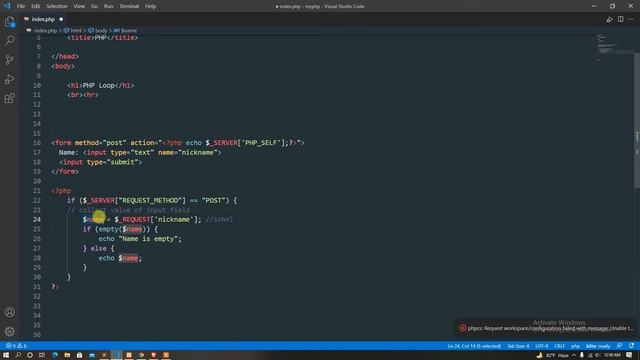Click the Windows taskbar search icon
This screenshot has width=640, height=360.
coord(18,355)
